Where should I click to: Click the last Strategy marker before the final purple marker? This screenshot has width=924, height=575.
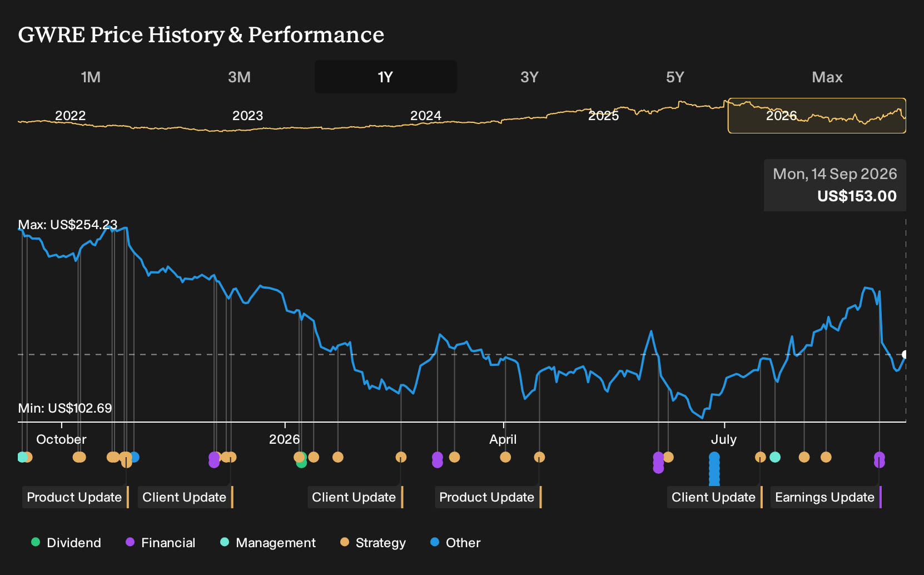pyautogui.click(x=826, y=457)
